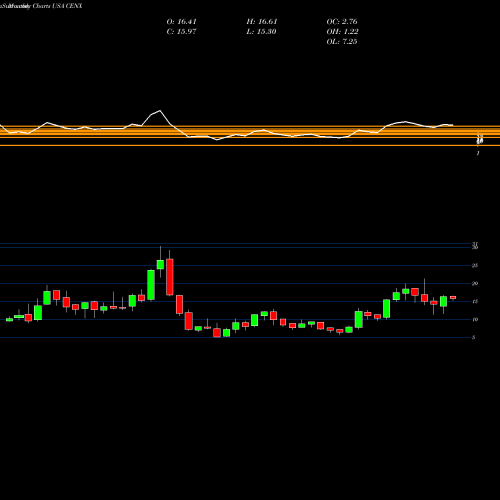Click the open price O: 16.41
This screenshot has width=500, height=500.
coord(181,22)
